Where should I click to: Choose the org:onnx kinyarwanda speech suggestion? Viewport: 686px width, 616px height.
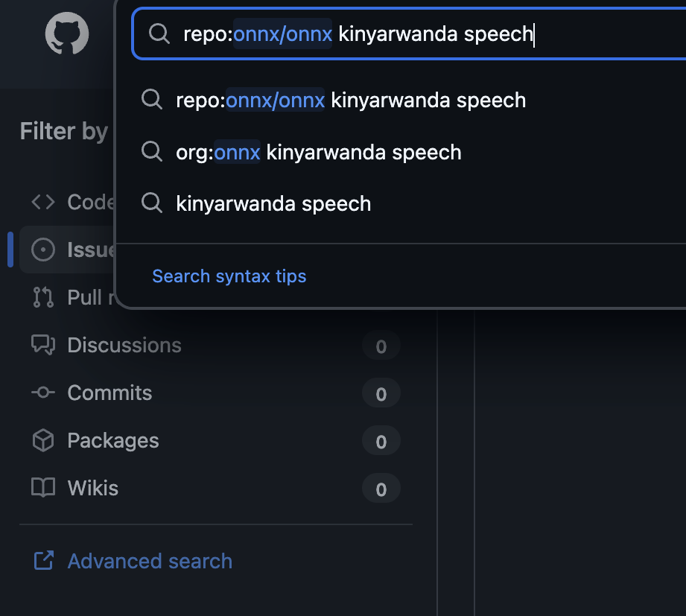pyautogui.click(x=319, y=152)
